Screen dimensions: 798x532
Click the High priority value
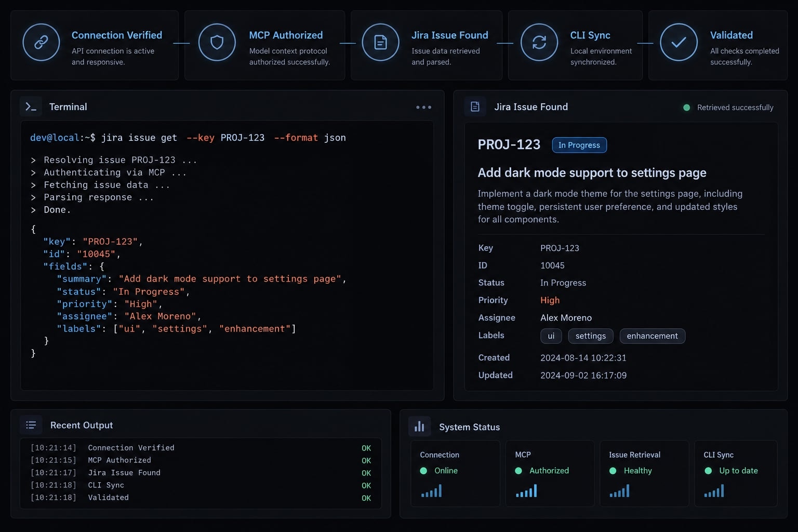tap(550, 300)
